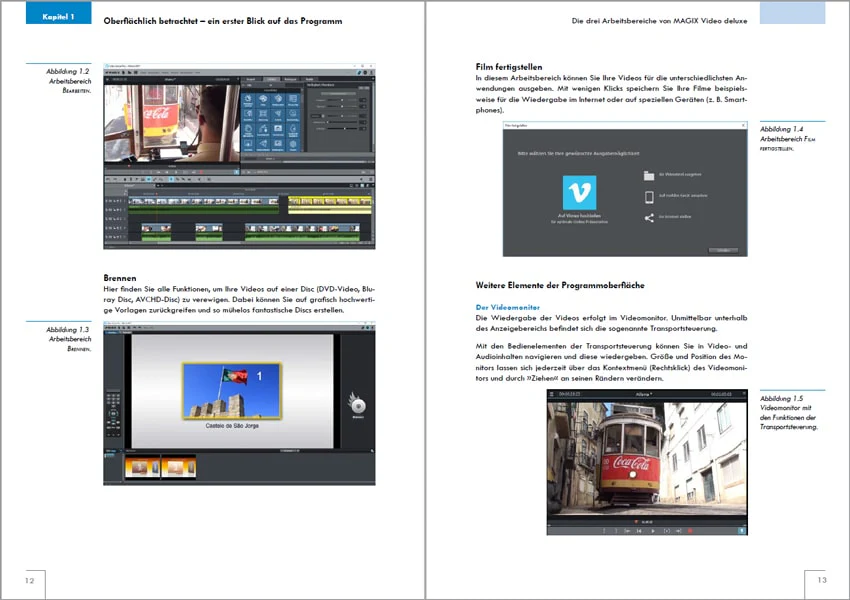Click the scrub bar below the tram video
This screenshot has width=850, height=600.
[647, 526]
